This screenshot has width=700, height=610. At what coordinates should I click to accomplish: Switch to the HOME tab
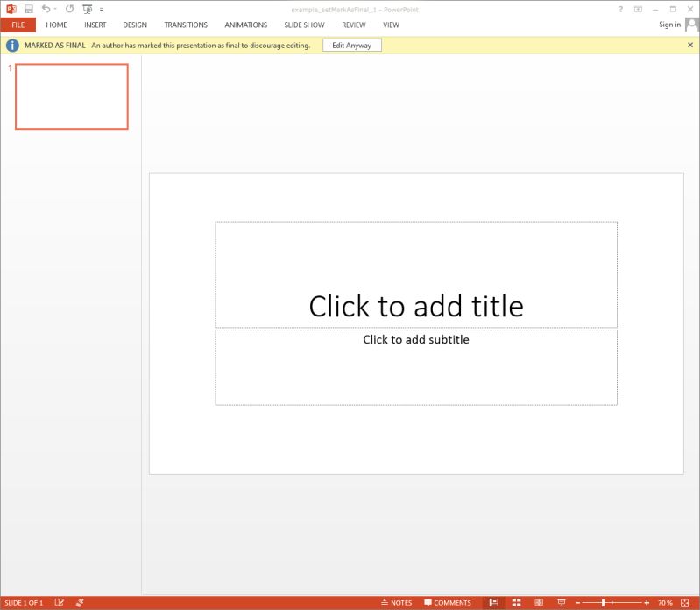[56, 25]
